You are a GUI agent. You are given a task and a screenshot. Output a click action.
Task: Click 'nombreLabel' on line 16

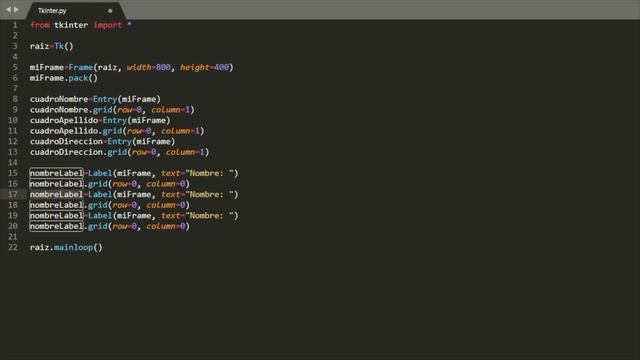pos(56,184)
